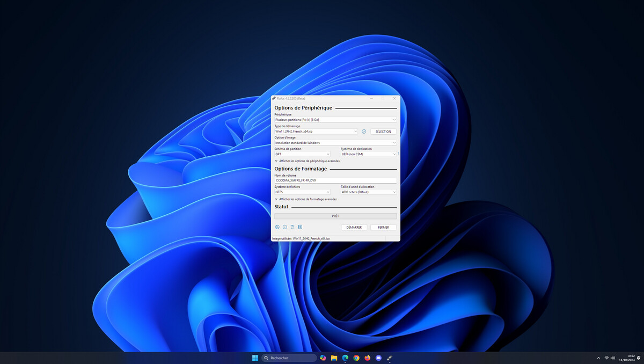Open the Schéma de partition GPT dropdown
This screenshot has height=364, width=644.
pyautogui.click(x=302, y=154)
